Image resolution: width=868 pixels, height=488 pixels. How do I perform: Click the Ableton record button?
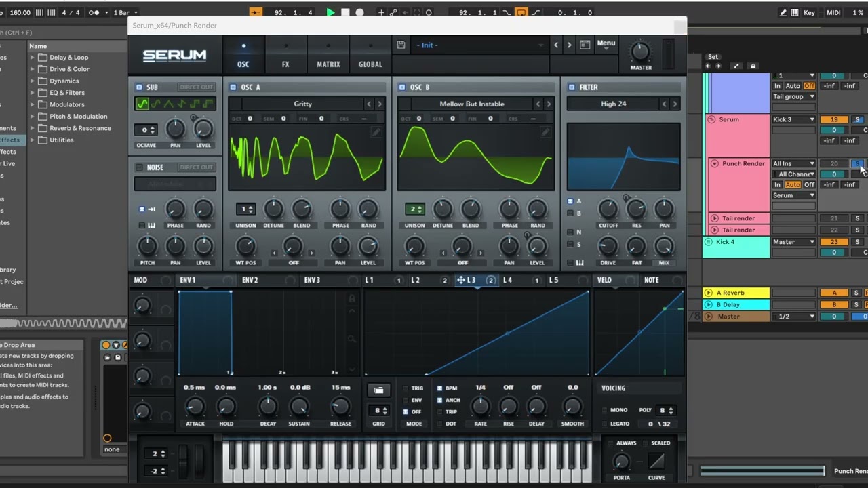(359, 12)
